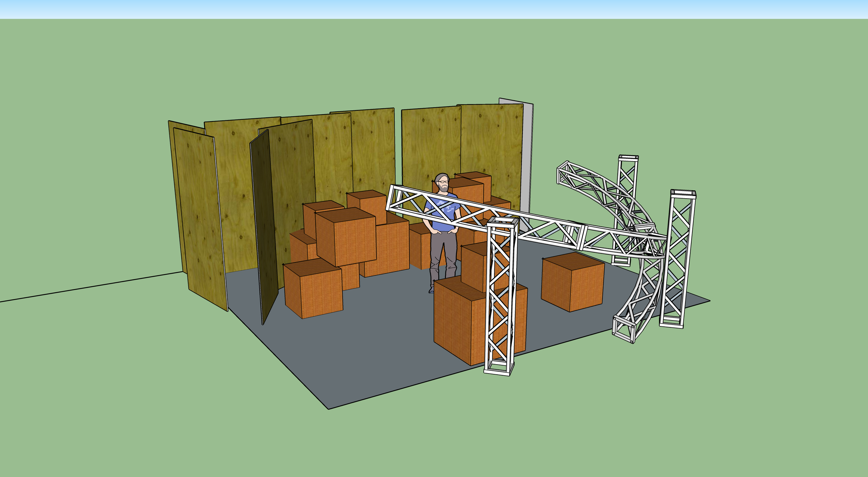
Task: Click the sky gradient at the top
Action: [x=434, y=7]
